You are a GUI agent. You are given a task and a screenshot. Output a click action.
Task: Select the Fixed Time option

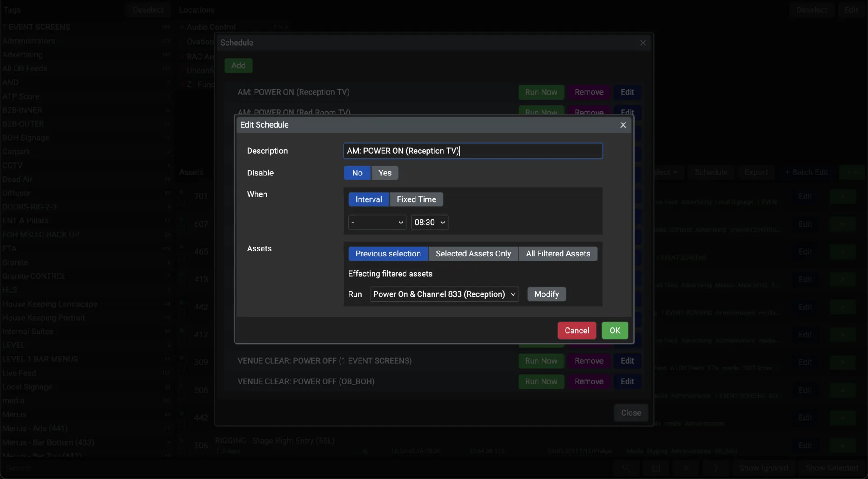point(416,199)
